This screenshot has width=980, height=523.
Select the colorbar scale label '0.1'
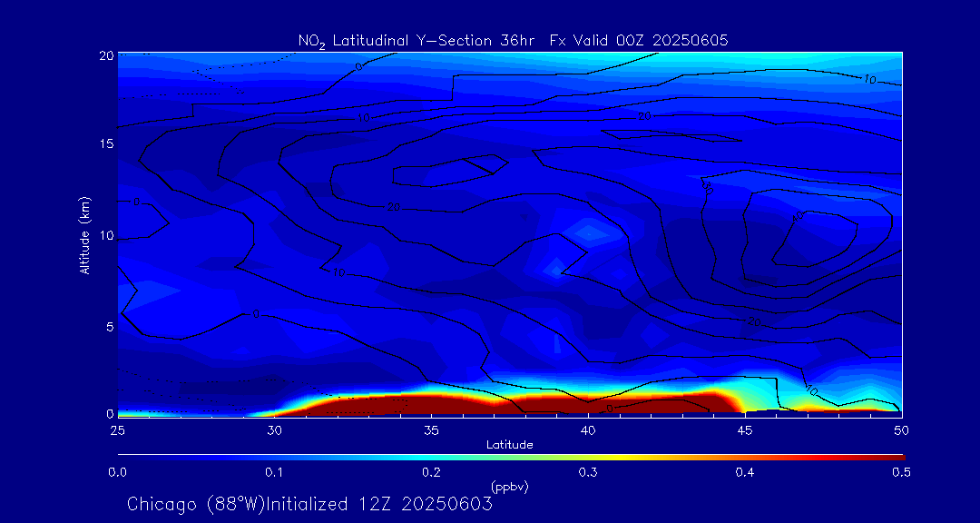274,473
